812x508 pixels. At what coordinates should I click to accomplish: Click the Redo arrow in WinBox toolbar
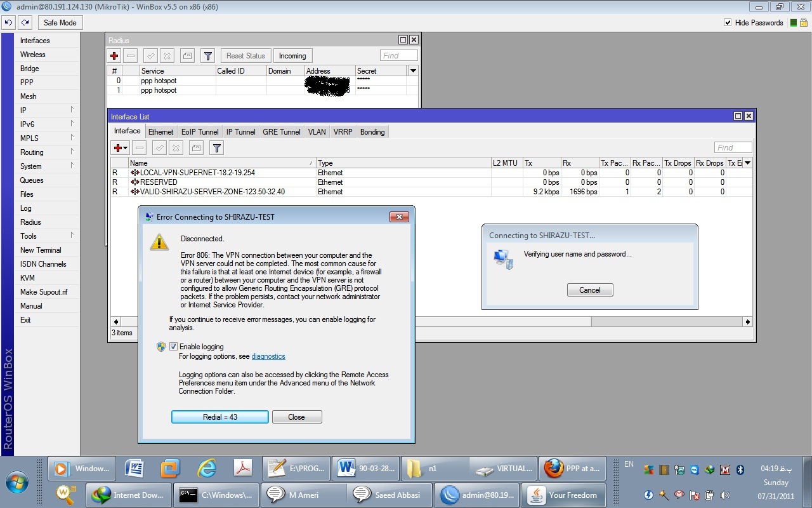pos(25,22)
